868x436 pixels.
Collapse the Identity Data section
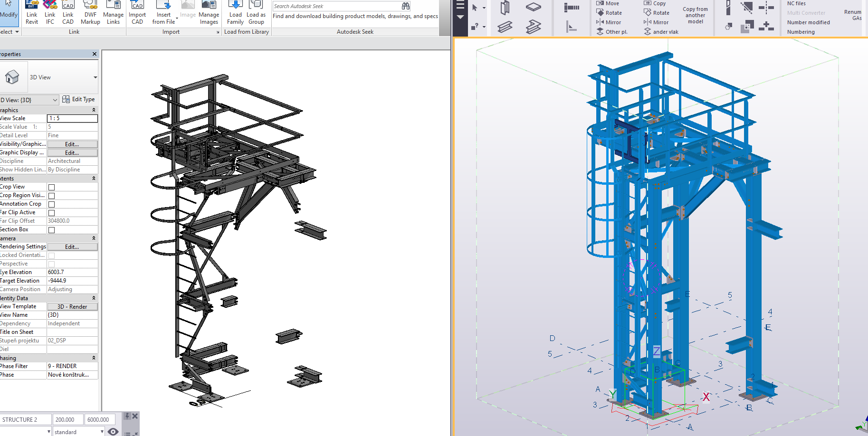click(94, 298)
